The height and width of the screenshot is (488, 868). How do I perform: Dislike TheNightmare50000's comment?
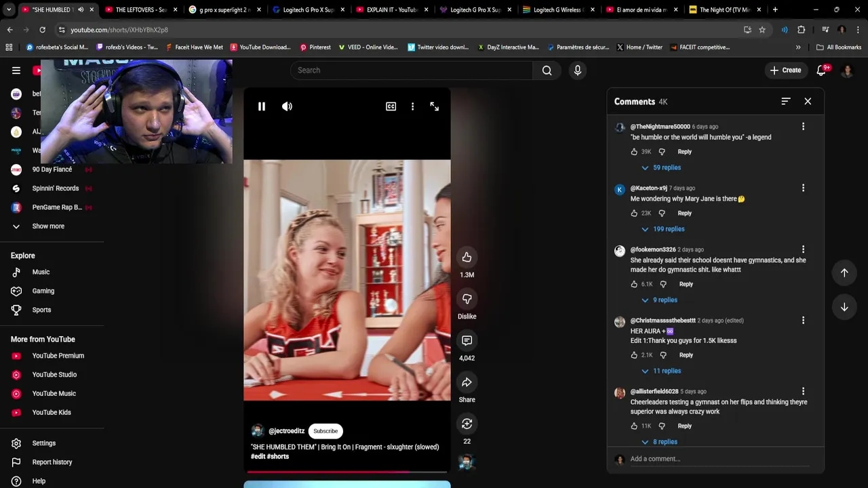(x=662, y=152)
